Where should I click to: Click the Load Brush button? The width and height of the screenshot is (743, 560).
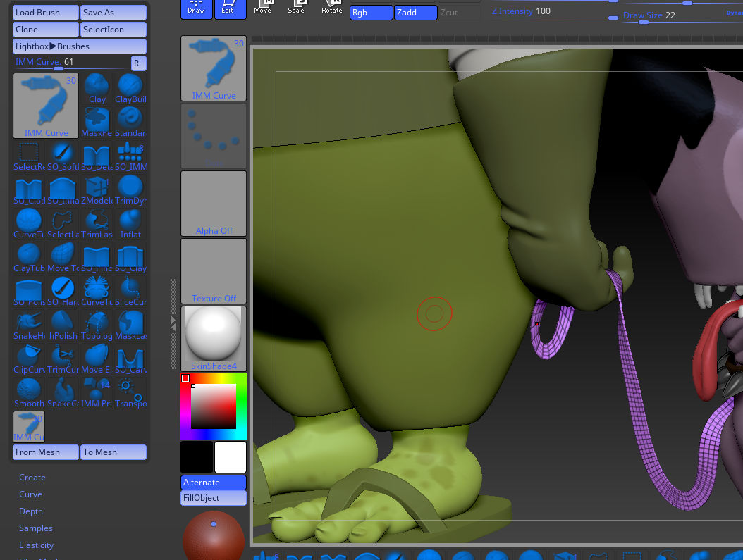(x=46, y=13)
